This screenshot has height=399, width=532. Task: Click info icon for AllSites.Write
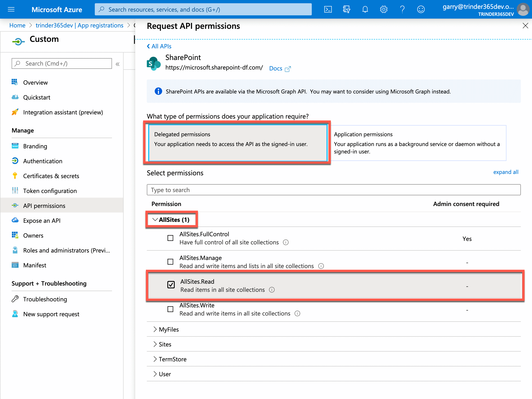coord(298,313)
